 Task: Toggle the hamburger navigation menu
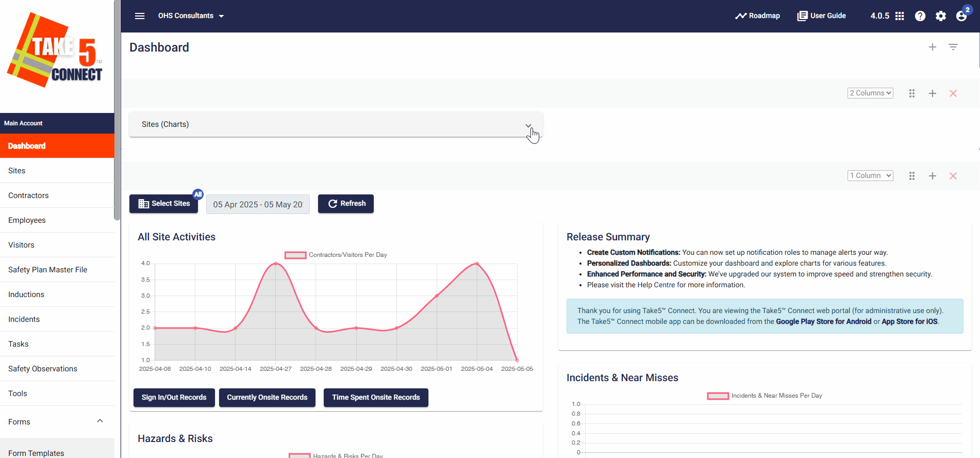pyautogui.click(x=140, y=16)
